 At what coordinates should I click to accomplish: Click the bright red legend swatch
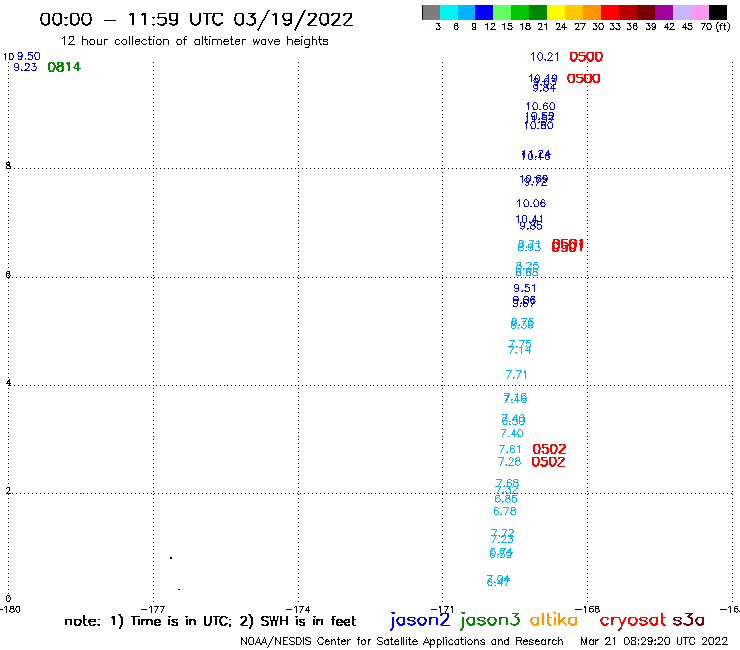pyautogui.click(x=610, y=12)
